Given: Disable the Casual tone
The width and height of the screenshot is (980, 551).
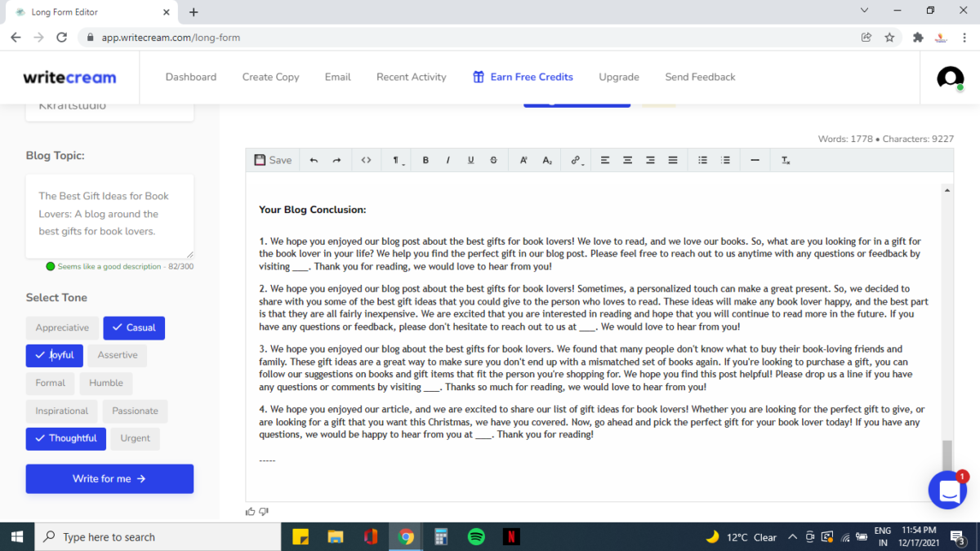Looking at the screenshot, I should click(x=134, y=327).
